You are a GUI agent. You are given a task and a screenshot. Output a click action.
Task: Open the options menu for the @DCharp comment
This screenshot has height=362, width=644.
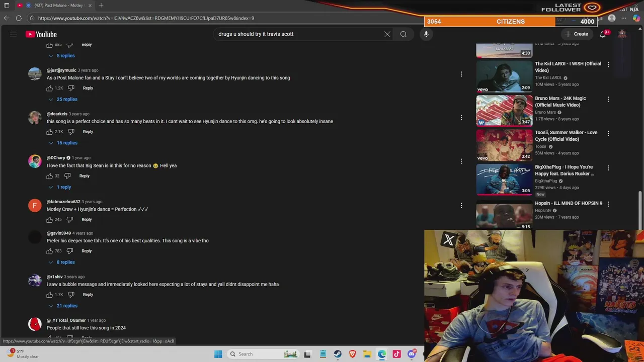461,161
